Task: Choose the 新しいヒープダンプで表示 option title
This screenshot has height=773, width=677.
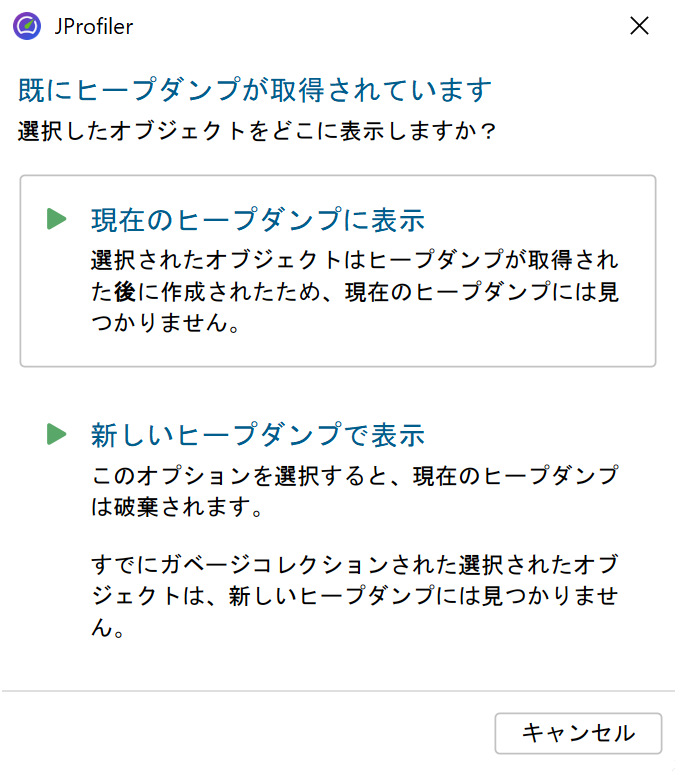Action: point(258,435)
